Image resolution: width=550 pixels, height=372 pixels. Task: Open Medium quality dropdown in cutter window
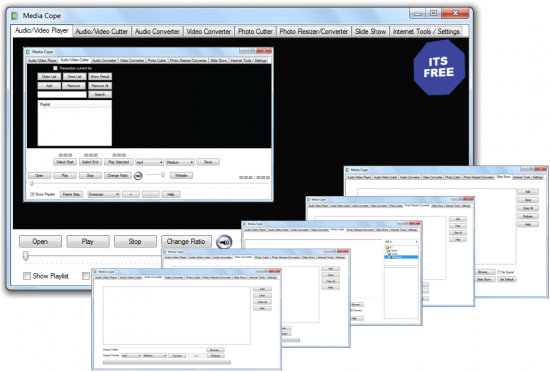(x=180, y=162)
